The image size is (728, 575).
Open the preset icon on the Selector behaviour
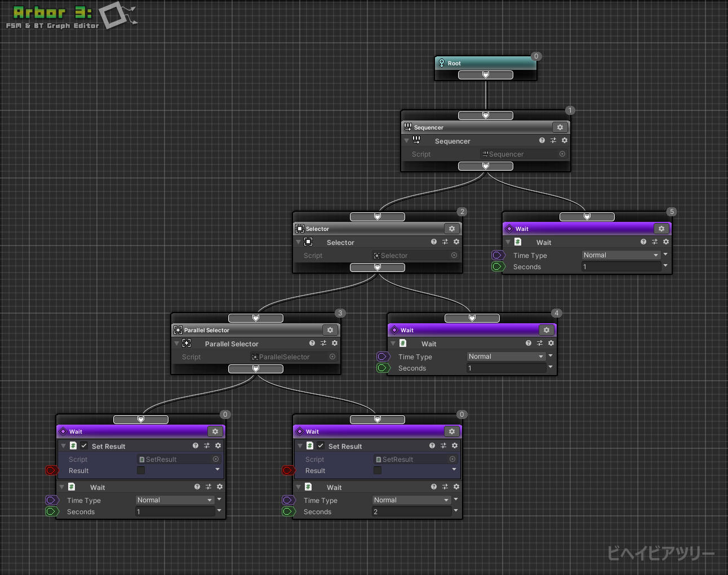445,242
